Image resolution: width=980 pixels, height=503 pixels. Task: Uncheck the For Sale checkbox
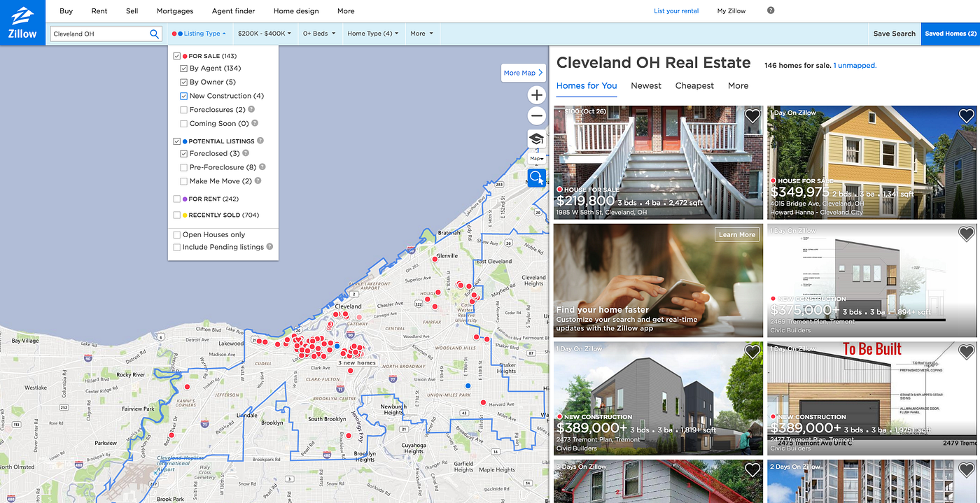coord(177,56)
